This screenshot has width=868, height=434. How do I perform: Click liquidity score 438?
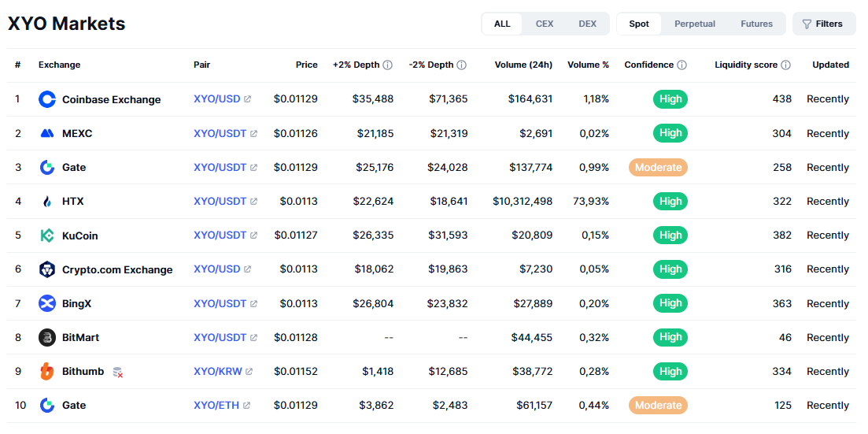click(782, 99)
